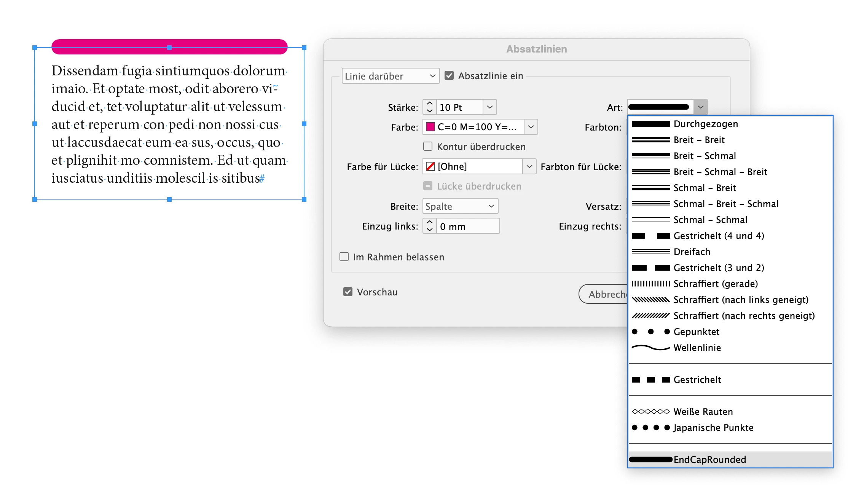Image resolution: width=864 pixels, height=504 pixels.
Task: Choose the Gepunktet dotted line preview
Action: click(x=650, y=332)
